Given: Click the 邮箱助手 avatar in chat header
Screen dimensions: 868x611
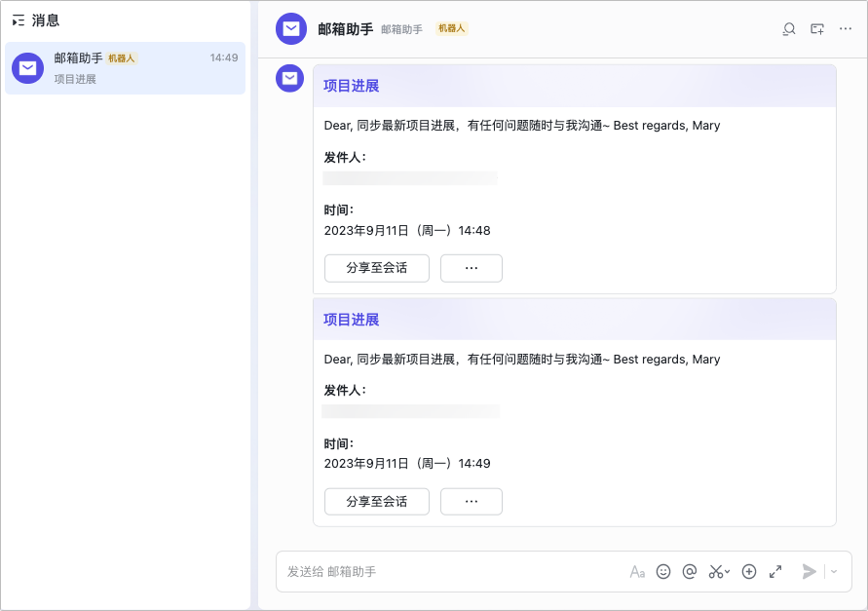Looking at the screenshot, I should point(291,29).
